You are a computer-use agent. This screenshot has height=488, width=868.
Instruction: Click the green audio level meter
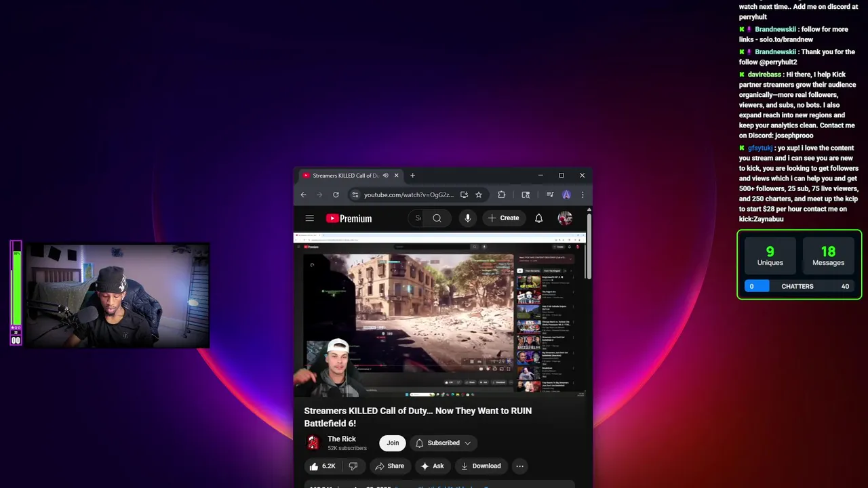coord(16,287)
